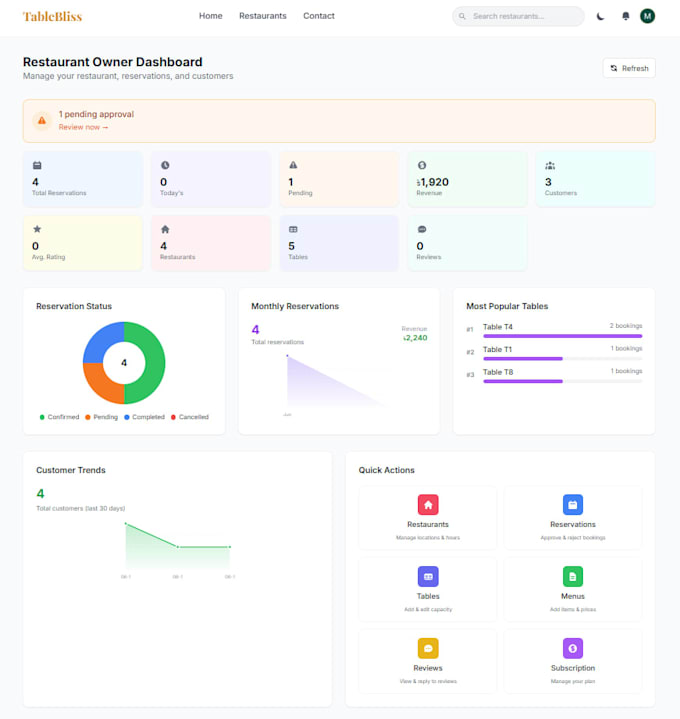Click the Revenue dollar icon
The width and height of the screenshot is (680, 719).
pyautogui.click(x=422, y=165)
